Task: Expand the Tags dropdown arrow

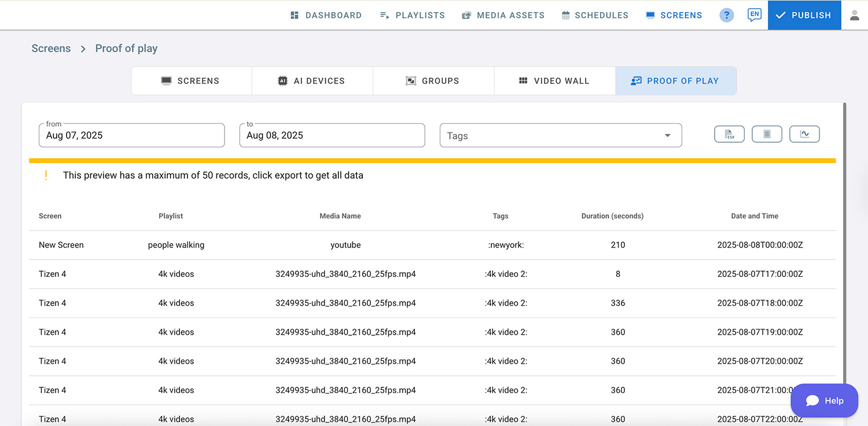Action: tap(667, 136)
